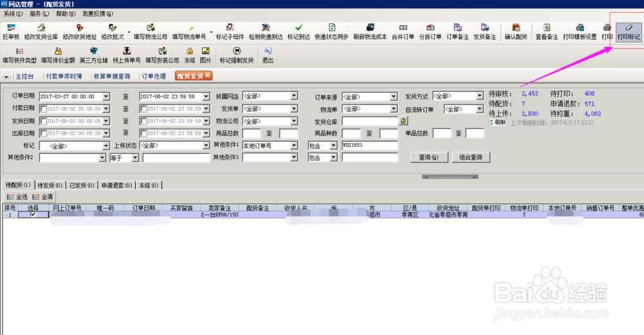The height and width of the screenshot is (335, 644).
Task: Enable the 出库日期 start date checkbox
Action: pos(43,133)
